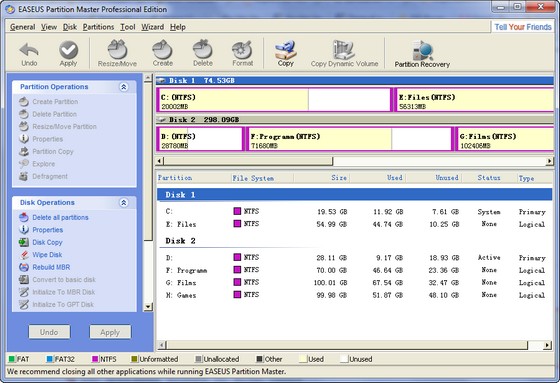Sort by Size column header
Viewport: 560px width, 383px height.
(321, 178)
